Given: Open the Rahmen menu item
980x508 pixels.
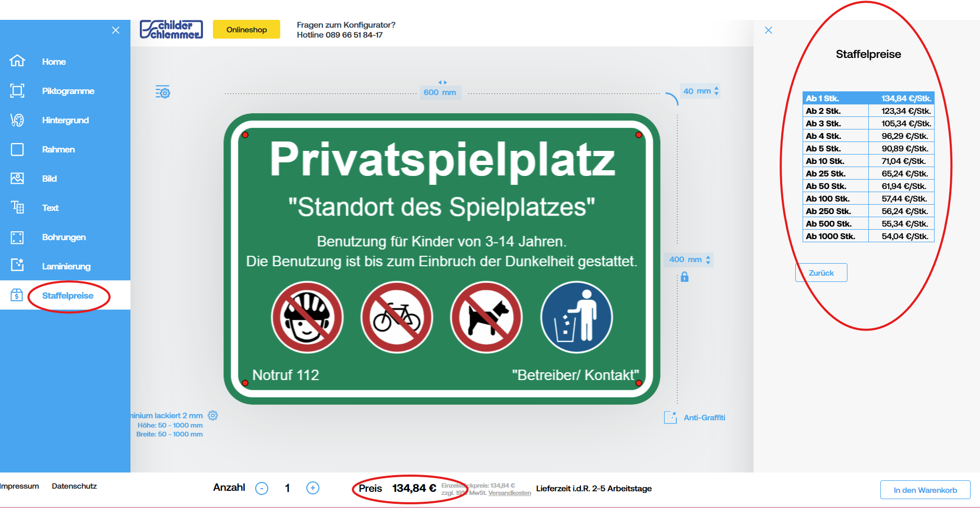Looking at the screenshot, I should click(x=58, y=149).
